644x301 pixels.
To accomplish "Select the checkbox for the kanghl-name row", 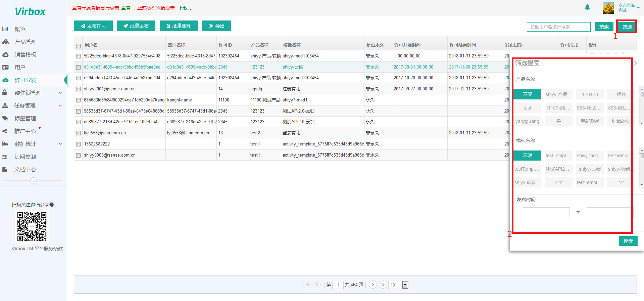I will tap(78, 100).
